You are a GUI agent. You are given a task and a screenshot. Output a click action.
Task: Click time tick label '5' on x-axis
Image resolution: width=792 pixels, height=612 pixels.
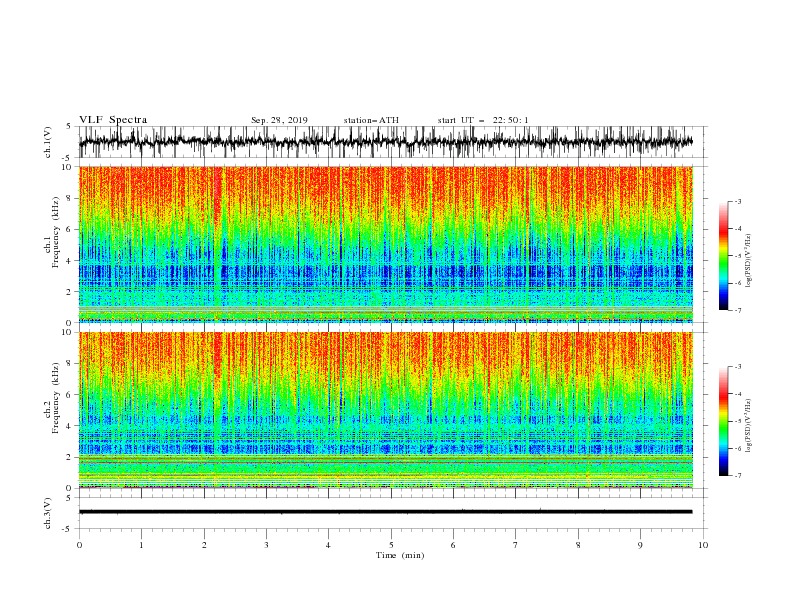[x=391, y=545]
